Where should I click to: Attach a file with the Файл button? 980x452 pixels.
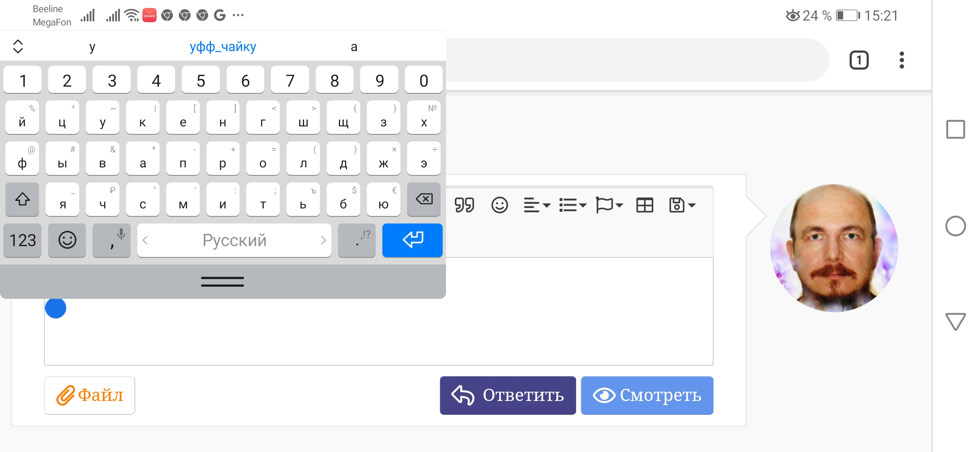coord(90,395)
